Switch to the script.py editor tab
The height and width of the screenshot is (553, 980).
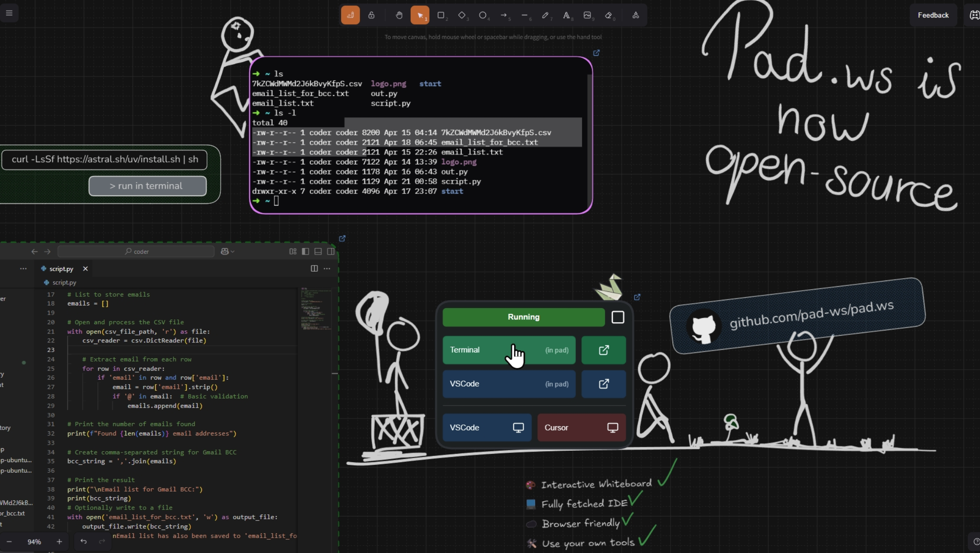(x=61, y=269)
